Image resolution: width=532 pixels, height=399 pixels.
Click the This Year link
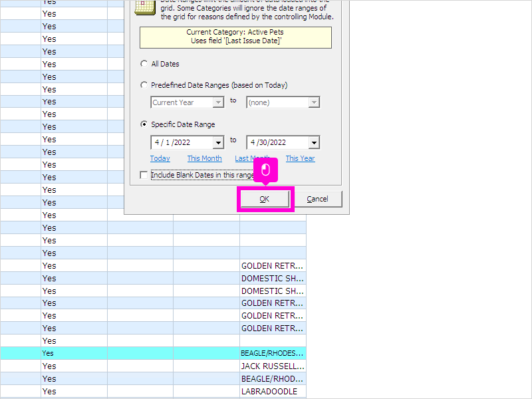point(301,158)
